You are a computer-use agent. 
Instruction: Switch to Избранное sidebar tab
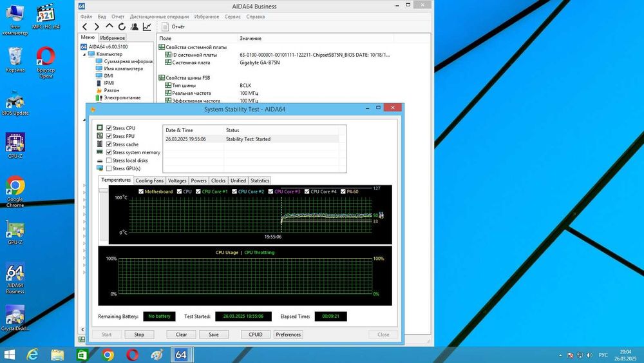[112, 38]
